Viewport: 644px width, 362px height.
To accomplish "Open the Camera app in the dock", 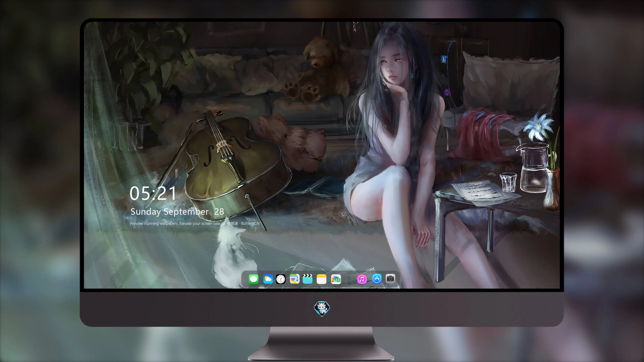I will tap(390, 279).
